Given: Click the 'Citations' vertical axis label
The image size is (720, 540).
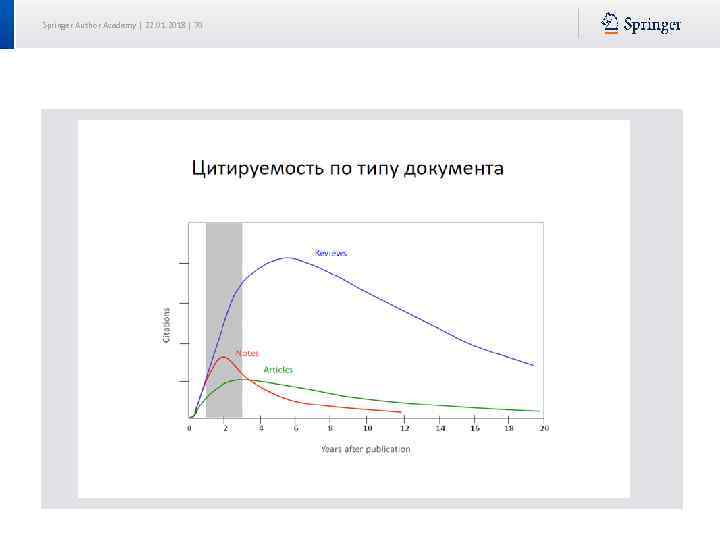Looking at the screenshot, I should 166,325.
